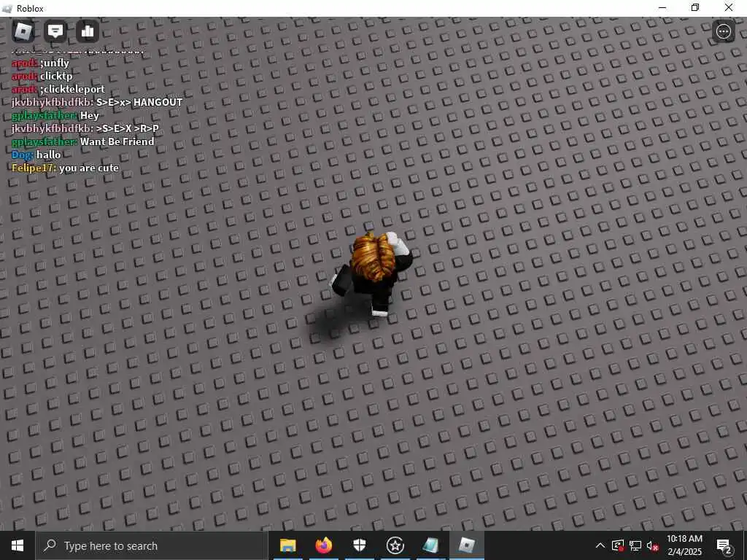This screenshot has height=560, width=747.
Task: Open the leaderboard bar chart icon
Action: [x=88, y=31]
